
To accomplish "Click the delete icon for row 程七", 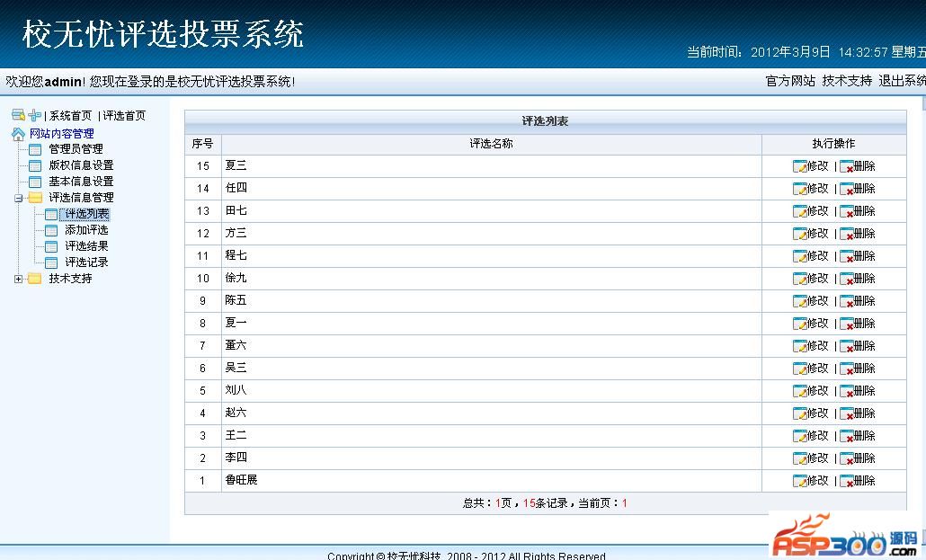I will (x=846, y=256).
